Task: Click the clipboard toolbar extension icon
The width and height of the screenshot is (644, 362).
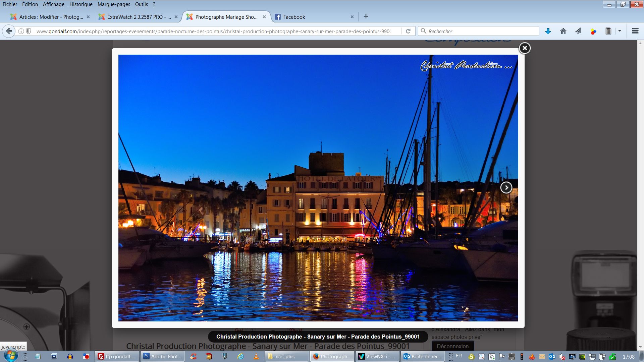Action: (608, 31)
